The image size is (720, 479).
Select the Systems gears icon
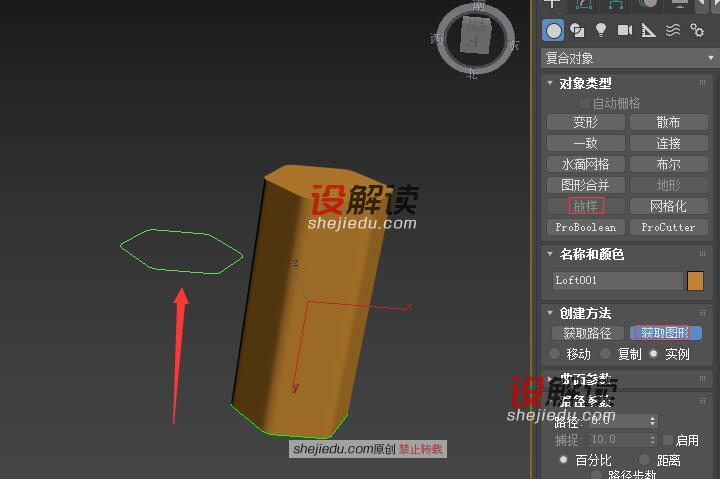point(697,30)
